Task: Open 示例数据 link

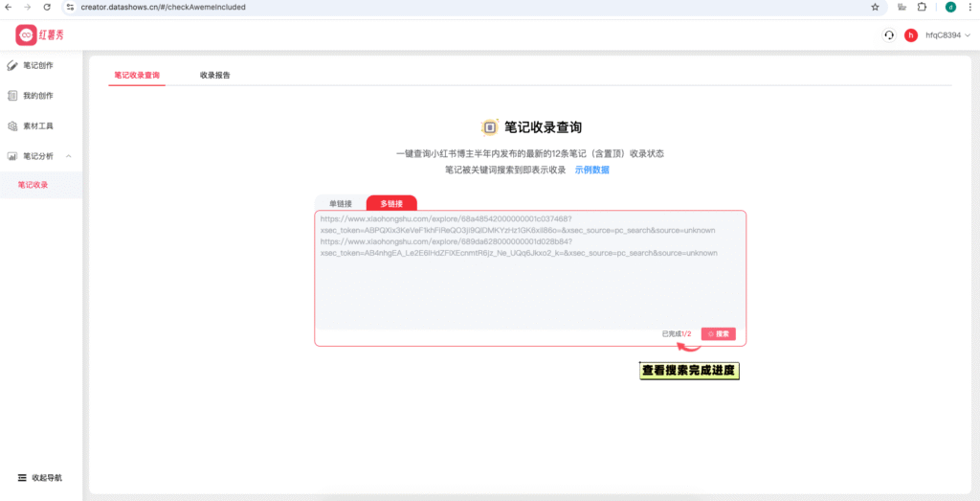Action: tap(591, 170)
